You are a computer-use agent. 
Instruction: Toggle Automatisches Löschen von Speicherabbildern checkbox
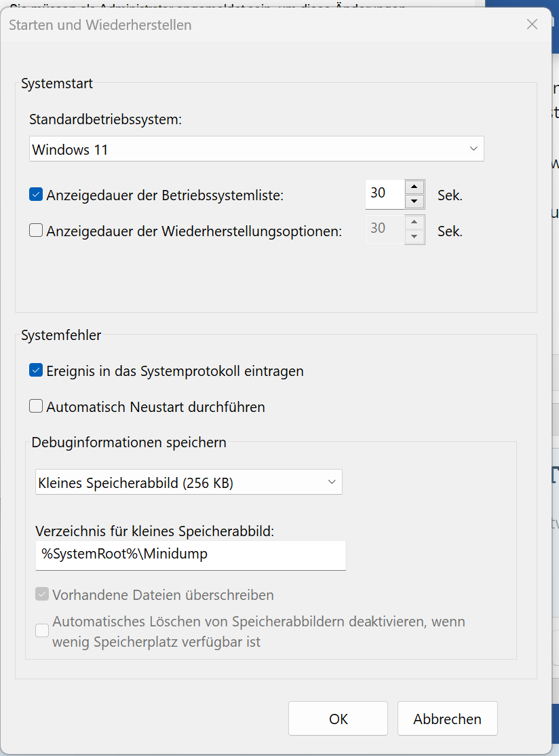point(43,630)
